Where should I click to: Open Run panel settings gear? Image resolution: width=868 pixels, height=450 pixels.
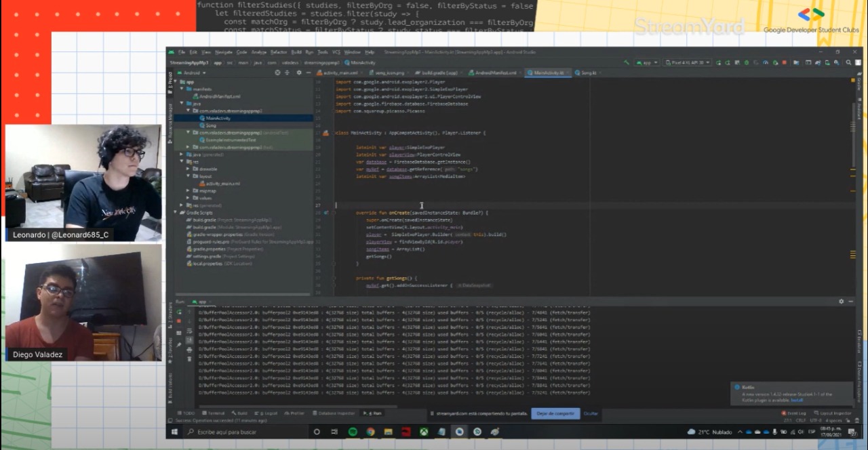click(x=842, y=301)
